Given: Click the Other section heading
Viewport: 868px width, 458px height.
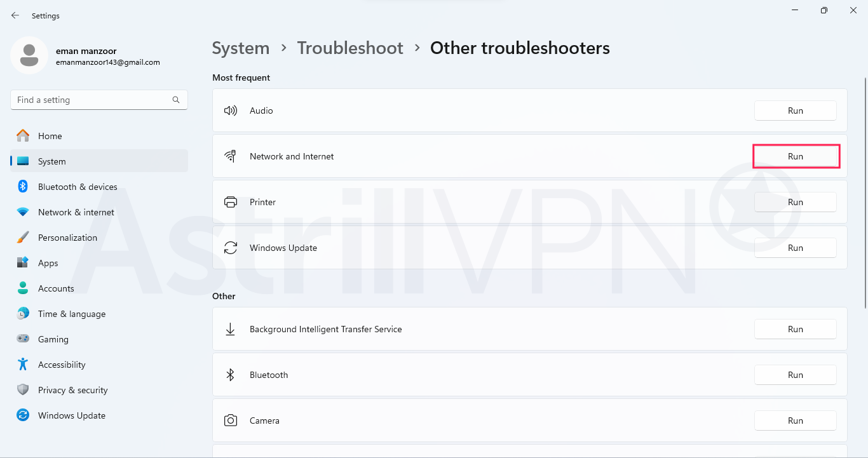Looking at the screenshot, I should (224, 296).
